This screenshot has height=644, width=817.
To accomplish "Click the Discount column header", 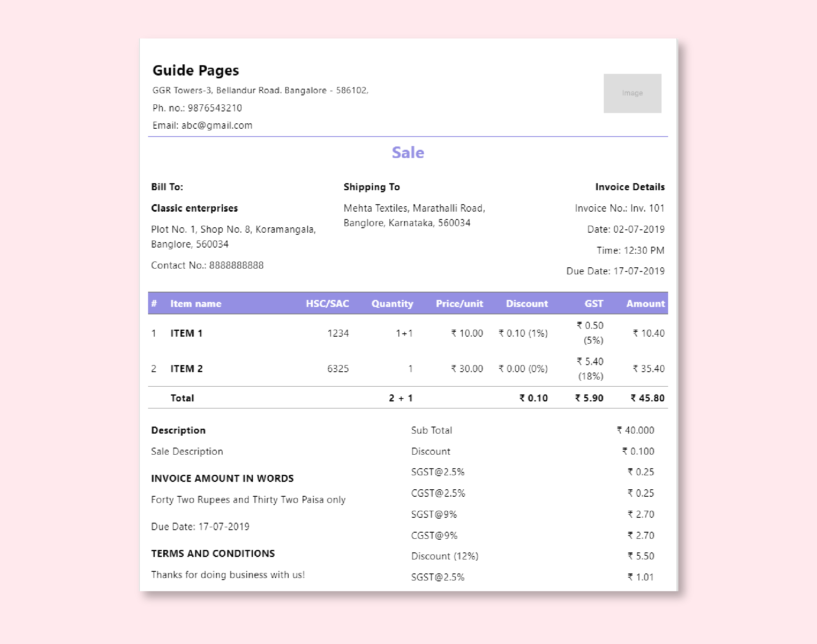I will click(527, 303).
